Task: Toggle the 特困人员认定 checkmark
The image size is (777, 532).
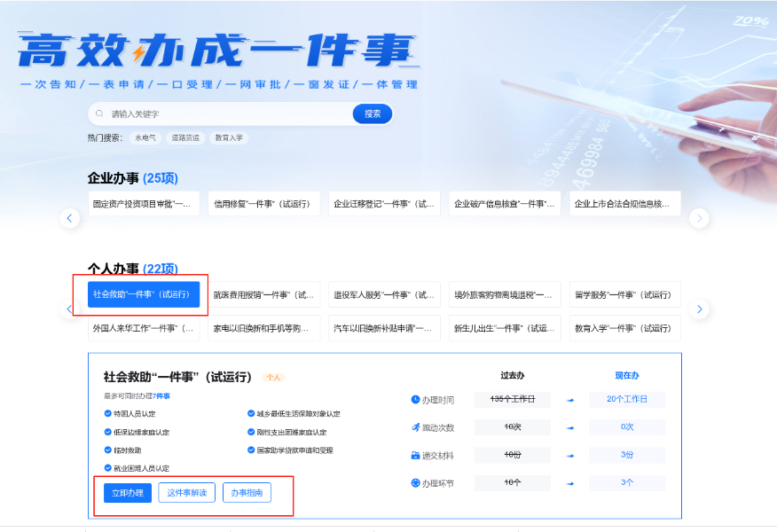Action: point(107,414)
